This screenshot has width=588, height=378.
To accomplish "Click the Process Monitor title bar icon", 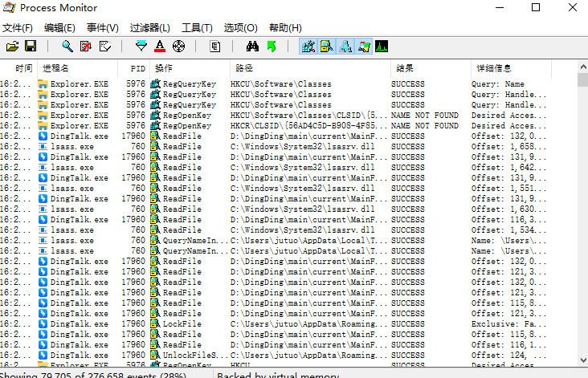I will pyautogui.click(x=9, y=7).
